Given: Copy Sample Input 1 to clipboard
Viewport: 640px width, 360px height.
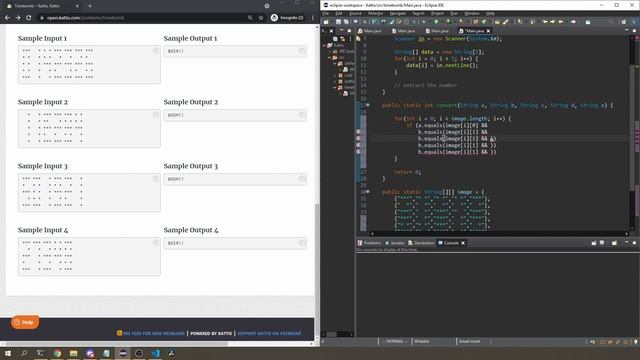Looking at the screenshot, I should click(x=156, y=51).
